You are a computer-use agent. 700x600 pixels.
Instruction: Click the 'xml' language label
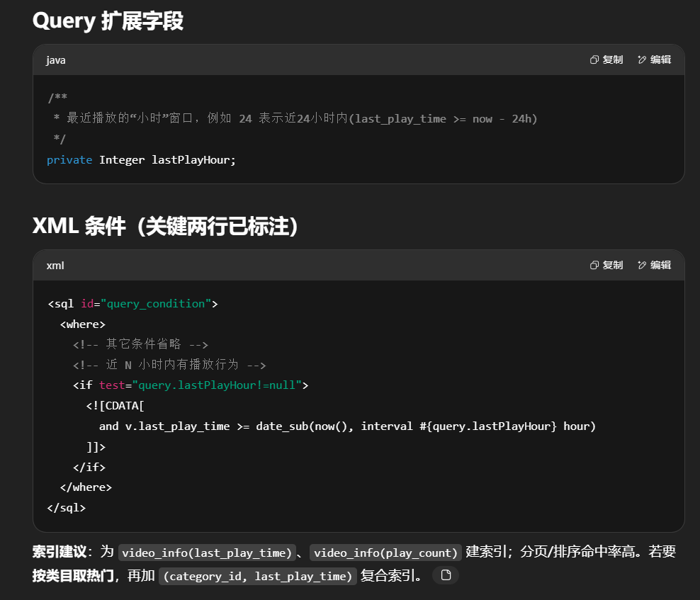pyautogui.click(x=55, y=265)
